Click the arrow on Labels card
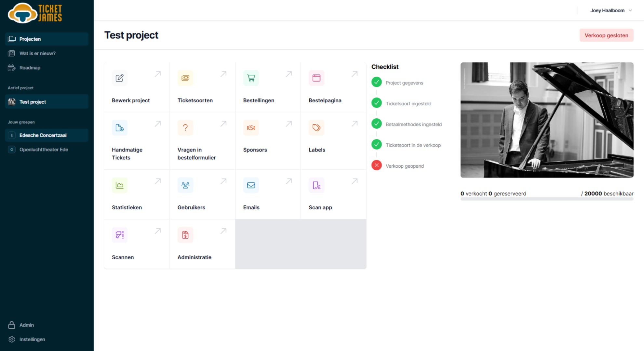This screenshot has width=644, height=351. (x=355, y=124)
